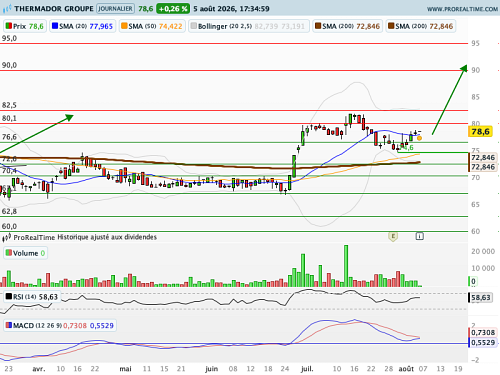The image size is (500, 375).
Task: Select the SMA (20) value 77,965
Action: click(x=101, y=26)
